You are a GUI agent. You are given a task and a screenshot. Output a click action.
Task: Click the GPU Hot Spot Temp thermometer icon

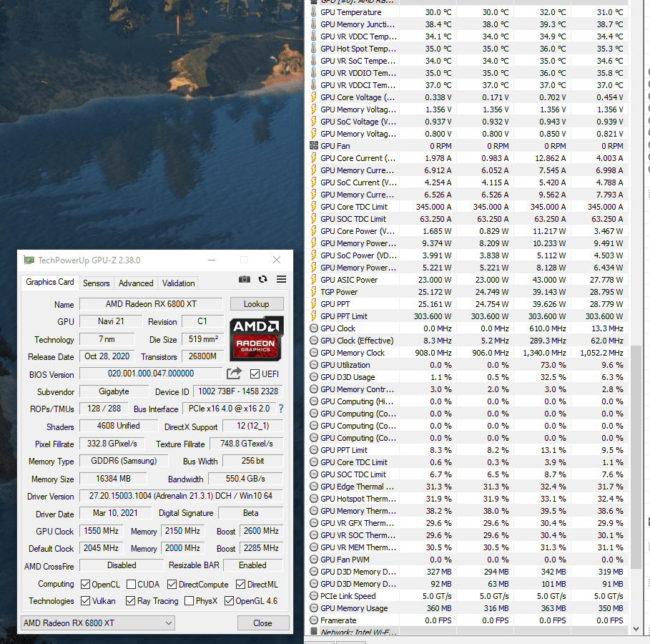(x=314, y=49)
